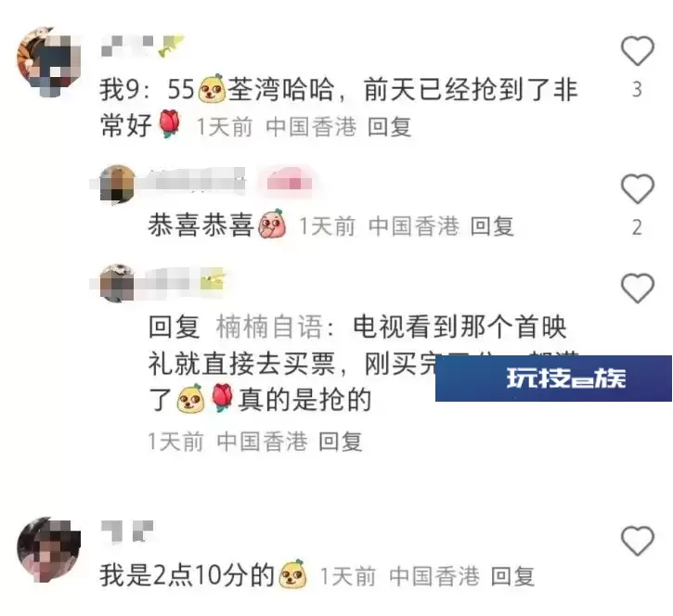Open the blurred username of the last commenter
The image size is (673, 616).
click(x=127, y=532)
